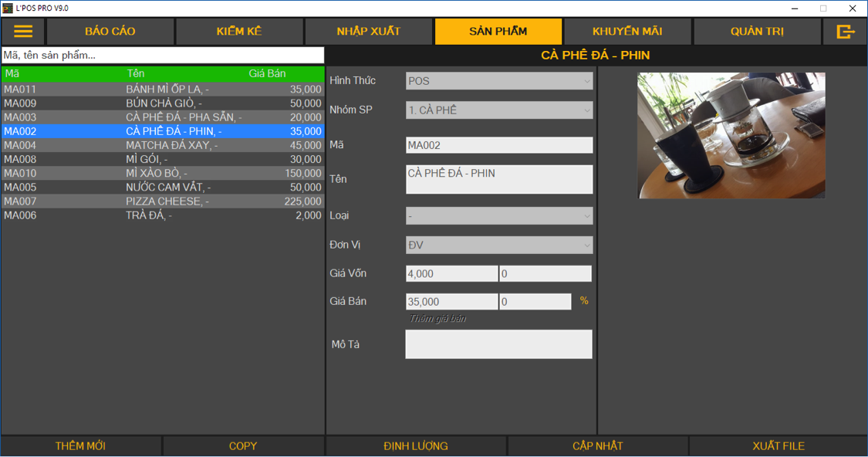868x457 pixels.
Task: Expand the Hình Thức dropdown
Action: click(x=499, y=81)
